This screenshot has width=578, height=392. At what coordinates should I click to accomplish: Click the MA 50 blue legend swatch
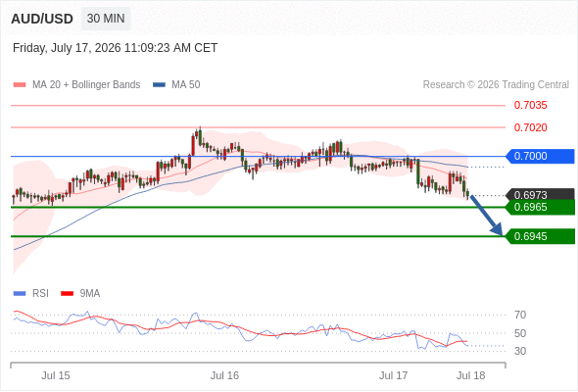click(159, 85)
